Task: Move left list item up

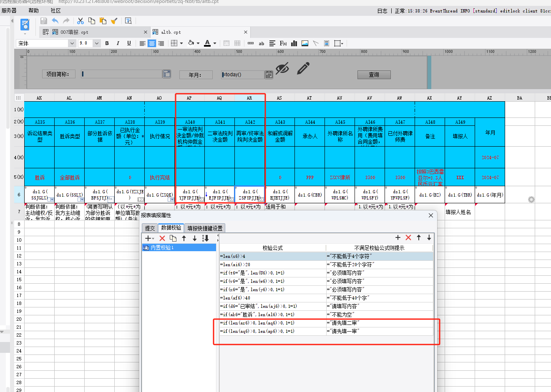Action: [x=184, y=238]
